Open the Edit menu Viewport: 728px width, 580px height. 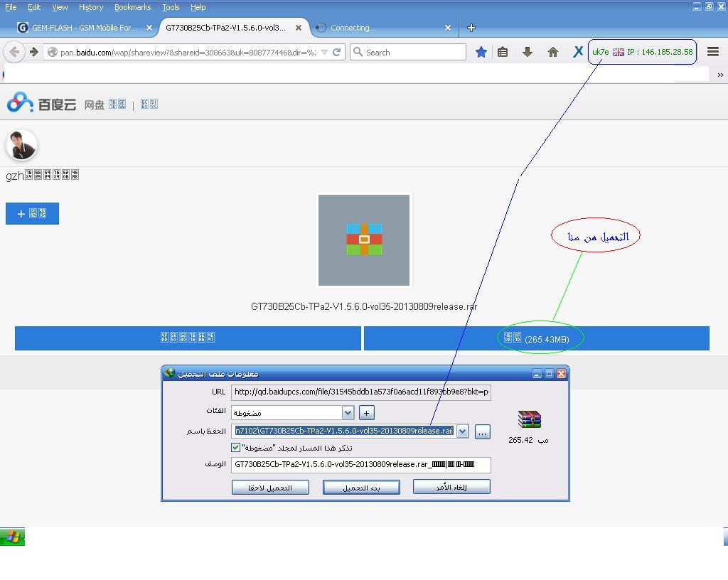click(34, 7)
